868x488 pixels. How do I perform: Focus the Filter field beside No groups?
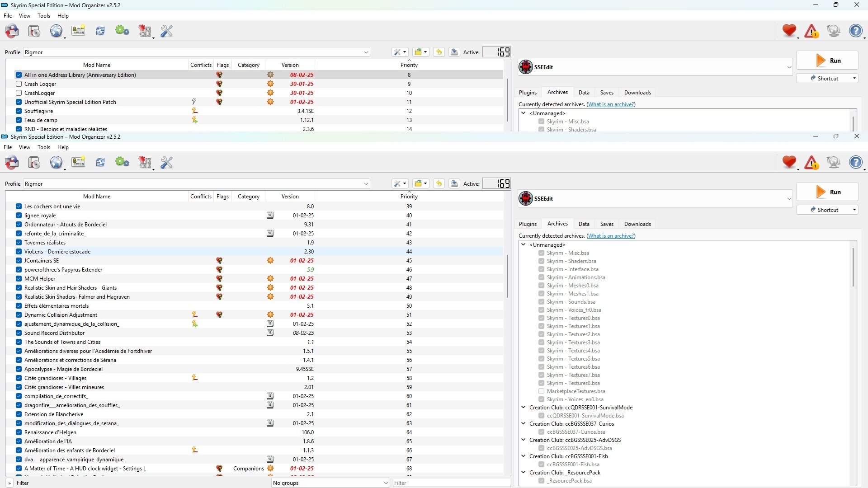(452, 483)
